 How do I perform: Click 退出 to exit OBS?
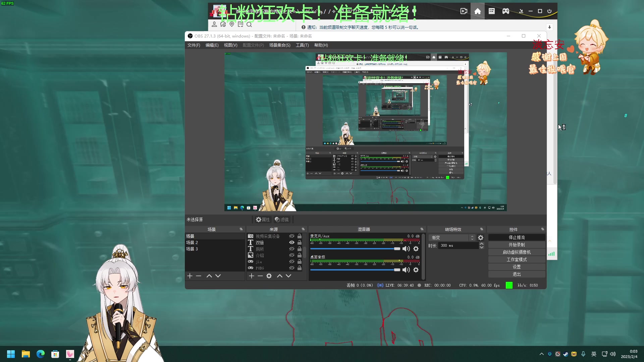pos(517,274)
